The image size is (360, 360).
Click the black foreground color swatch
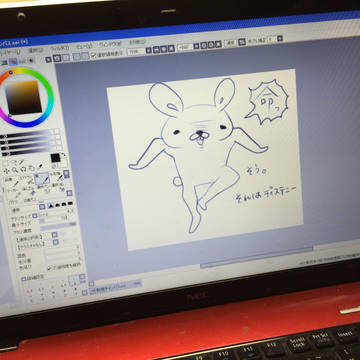click(55, 158)
